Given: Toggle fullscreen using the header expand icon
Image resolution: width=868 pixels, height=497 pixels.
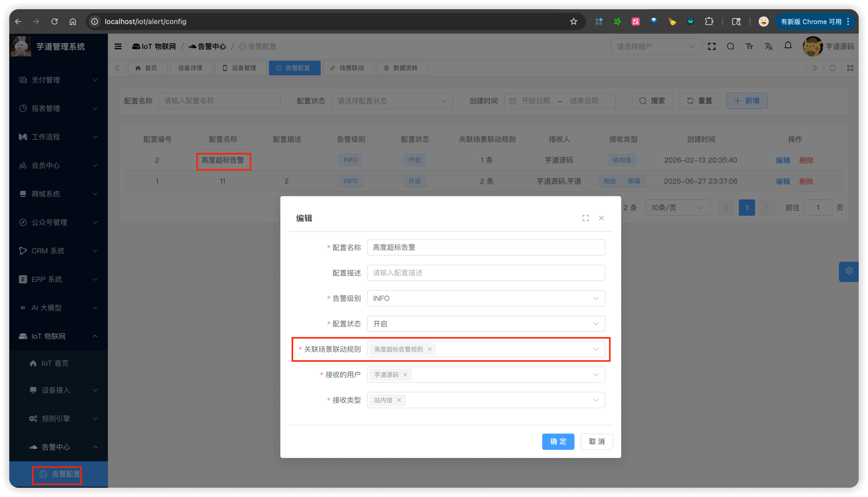Looking at the screenshot, I should pyautogui.click(x=712, y=46).
